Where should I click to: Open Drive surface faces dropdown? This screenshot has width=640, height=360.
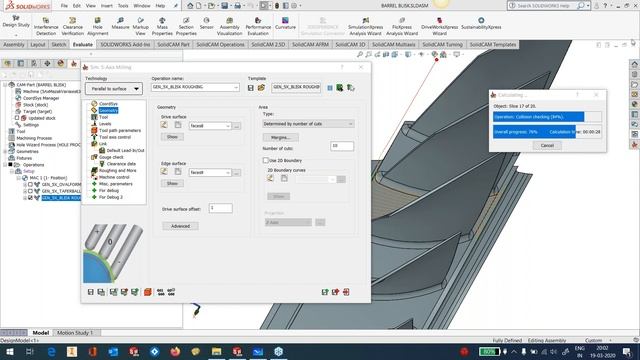click(210, 126)
